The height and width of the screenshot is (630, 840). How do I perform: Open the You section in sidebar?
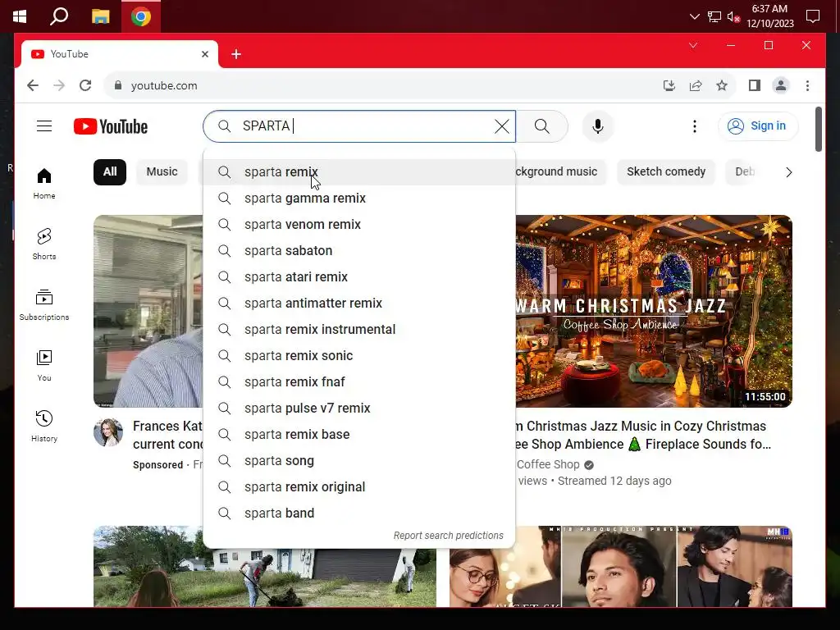coord(44,365)
